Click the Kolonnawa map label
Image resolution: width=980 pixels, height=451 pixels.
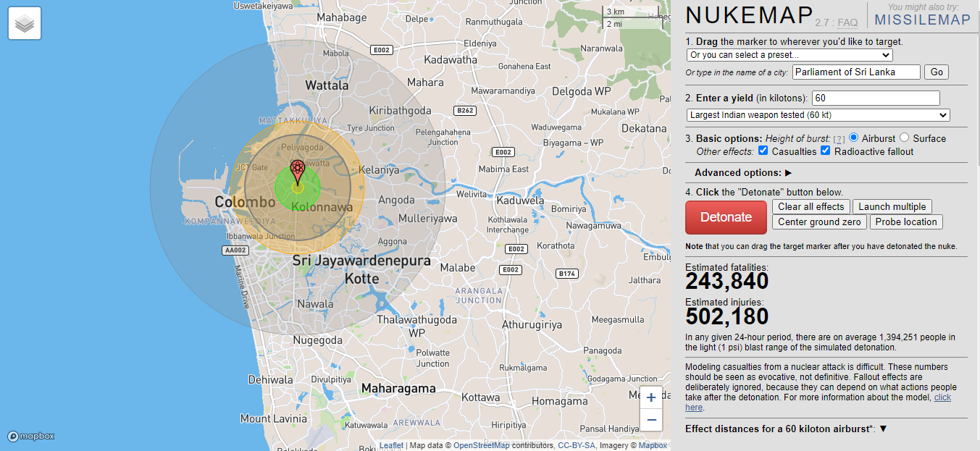click(322, 207)
